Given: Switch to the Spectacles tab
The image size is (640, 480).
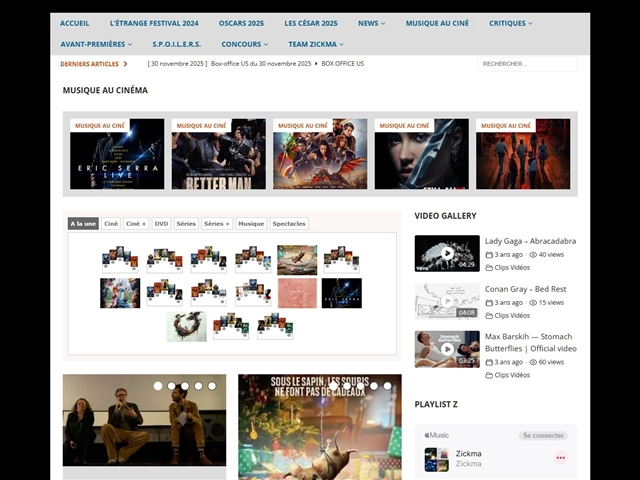Looking at the screenshot, I should click(x=289, y=224).
